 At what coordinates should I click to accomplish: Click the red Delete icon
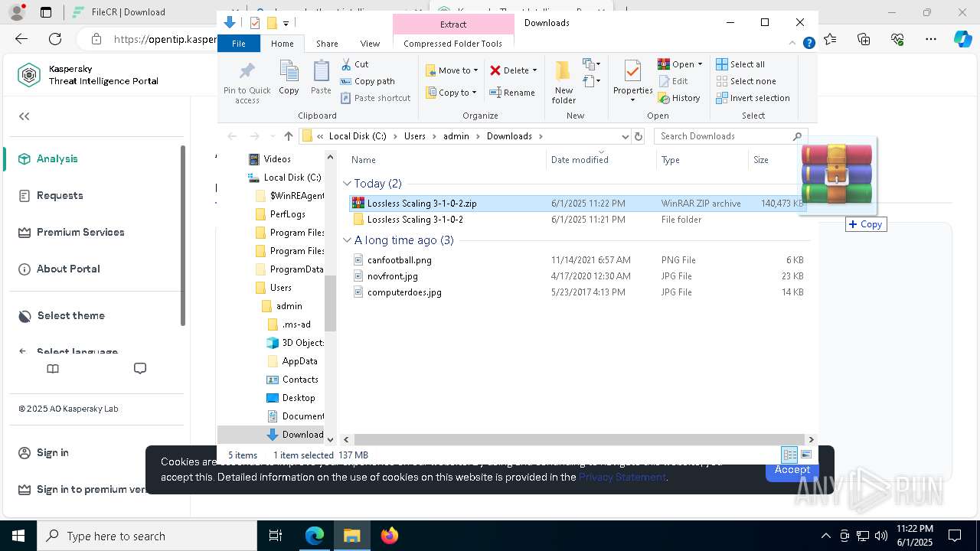(495, 70)
